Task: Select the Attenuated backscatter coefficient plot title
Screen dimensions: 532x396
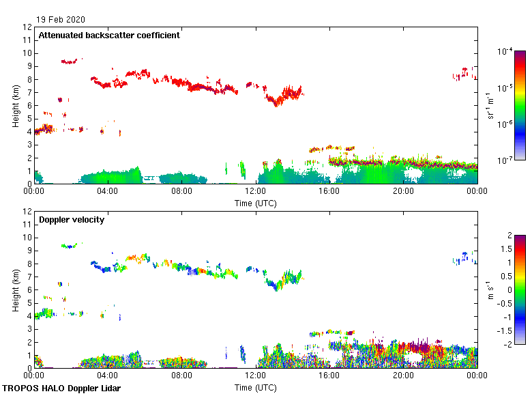Action: point(109,36)
